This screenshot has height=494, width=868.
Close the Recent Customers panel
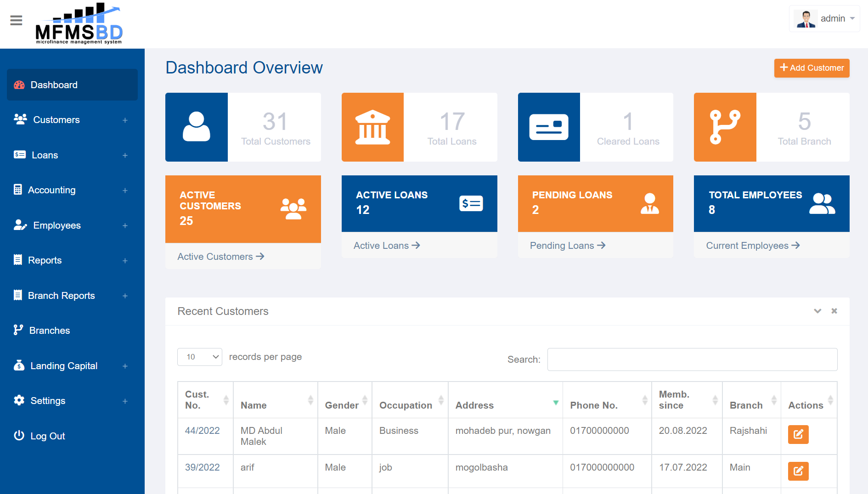pyautogui.click(x=834, y=311)
